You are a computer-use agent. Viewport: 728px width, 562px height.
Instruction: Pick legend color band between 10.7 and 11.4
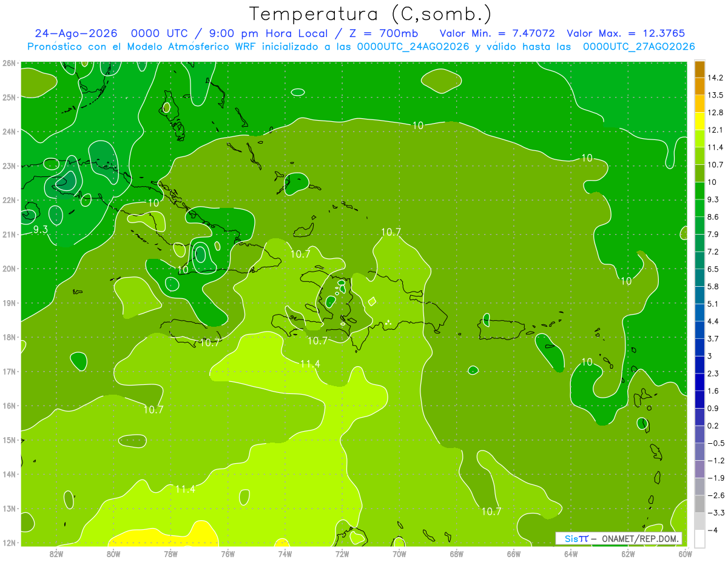click(x=699, y=156)
